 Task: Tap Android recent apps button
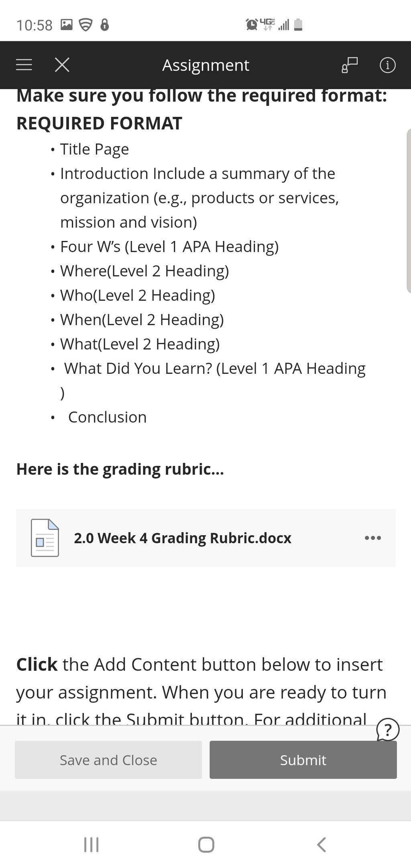pyautogui.click(x=91, y=844)
